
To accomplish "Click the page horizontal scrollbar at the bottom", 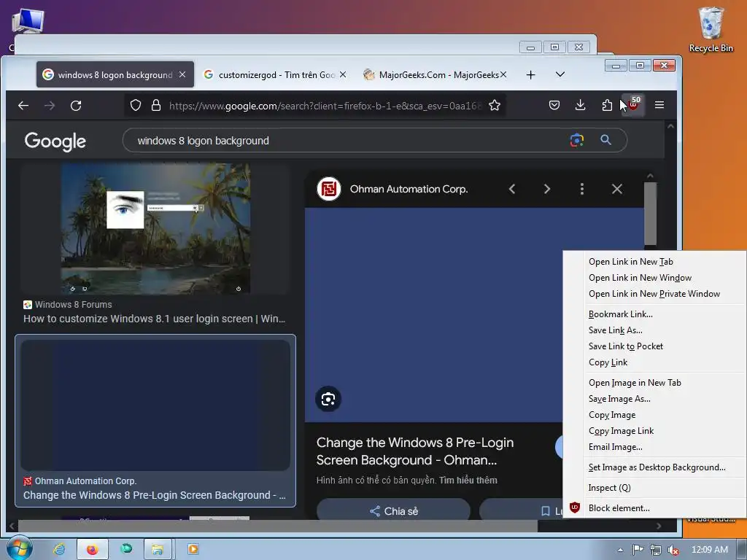I will 278,526.
